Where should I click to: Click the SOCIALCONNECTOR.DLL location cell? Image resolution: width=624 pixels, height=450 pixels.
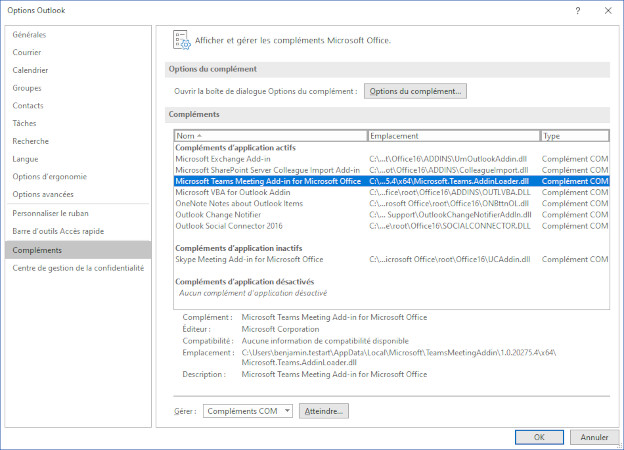[450, 226]
